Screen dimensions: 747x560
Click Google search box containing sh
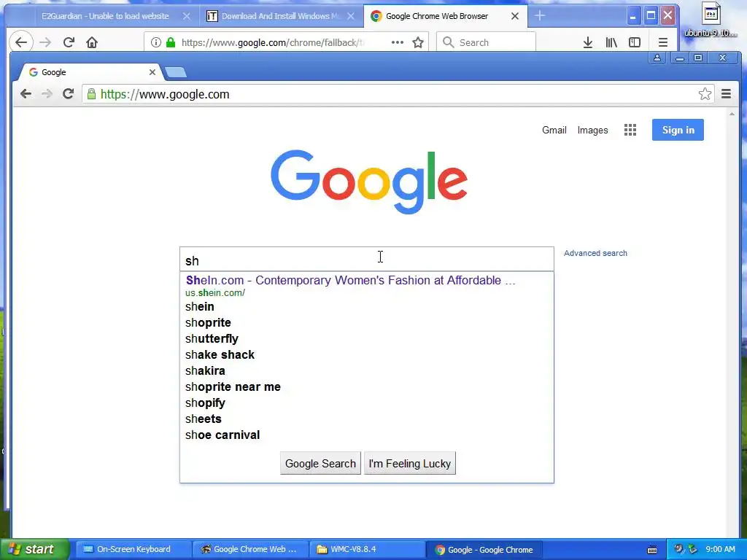[x=367, y=260]
